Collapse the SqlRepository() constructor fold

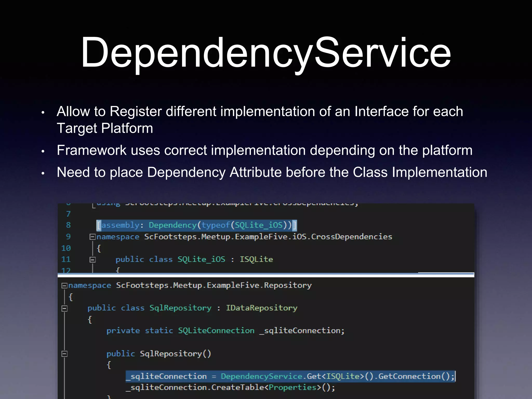64,354
